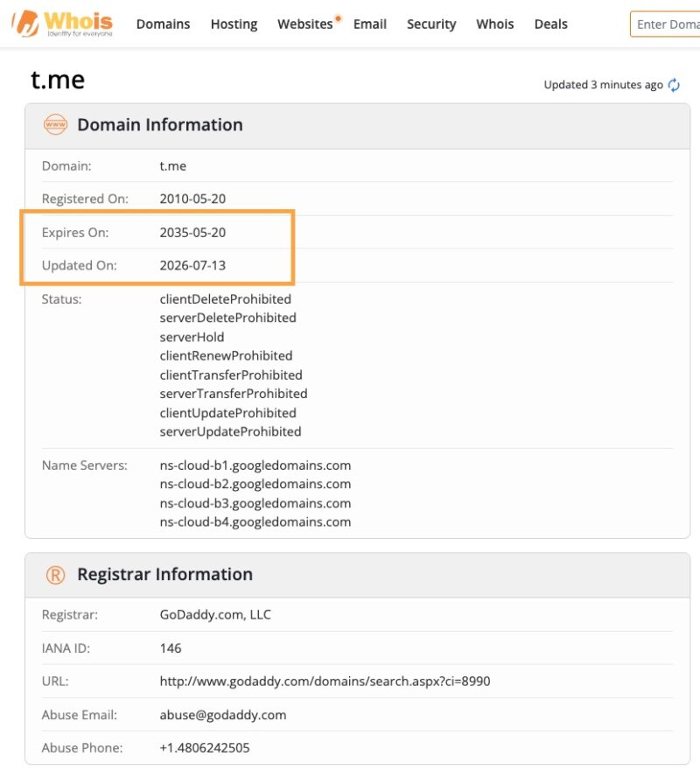Open the Hosting menu

tap(234, 24)
